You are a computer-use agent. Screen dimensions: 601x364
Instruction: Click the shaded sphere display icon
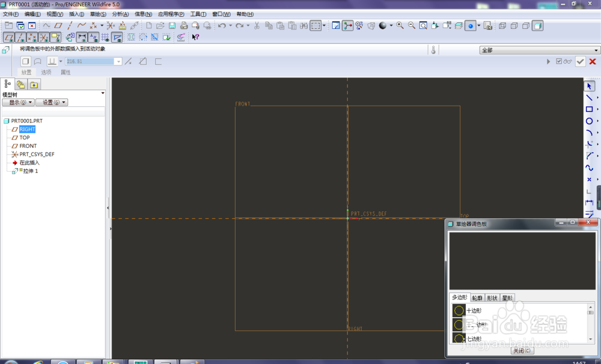tap(382, 26)
